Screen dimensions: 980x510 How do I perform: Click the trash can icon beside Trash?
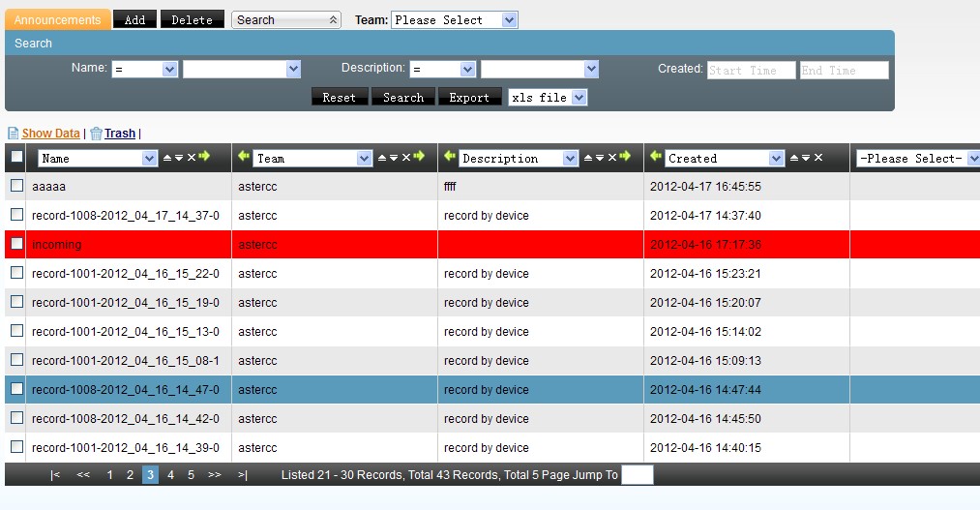[96, 134]
